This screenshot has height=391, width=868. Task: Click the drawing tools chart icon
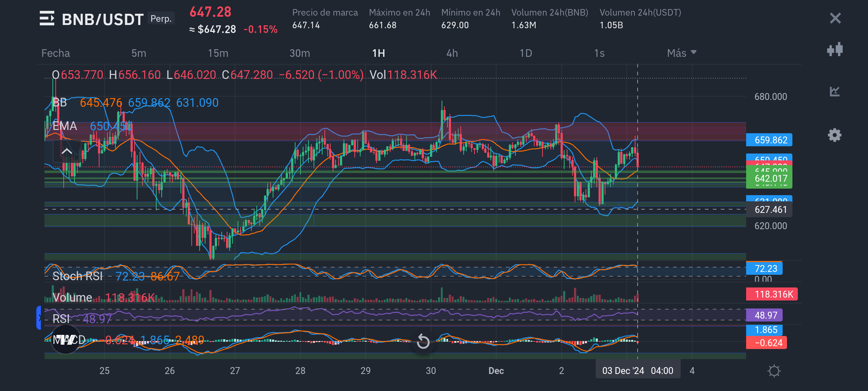[x=835, y=92]
